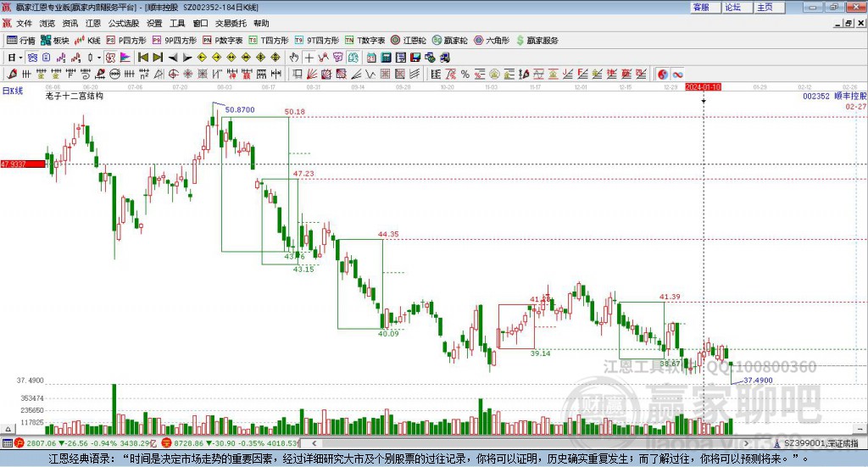Image resolution: width=868 pixels, height=467 pixels.
Task: Open the 六角形 hexagon tool
Action: click(492, 41)
